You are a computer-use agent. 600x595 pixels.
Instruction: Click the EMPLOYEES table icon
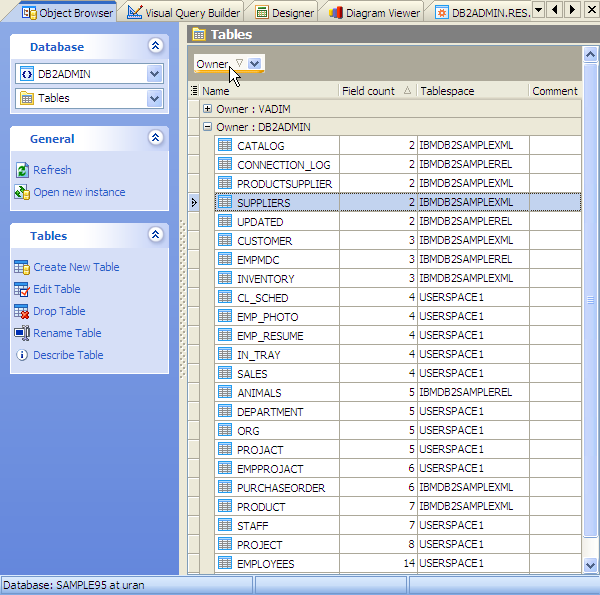[x=225, y=563]
